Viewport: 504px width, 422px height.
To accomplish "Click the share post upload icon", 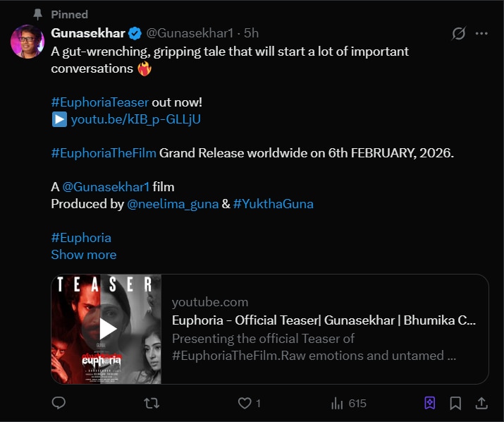I will (x=482, y=403).
